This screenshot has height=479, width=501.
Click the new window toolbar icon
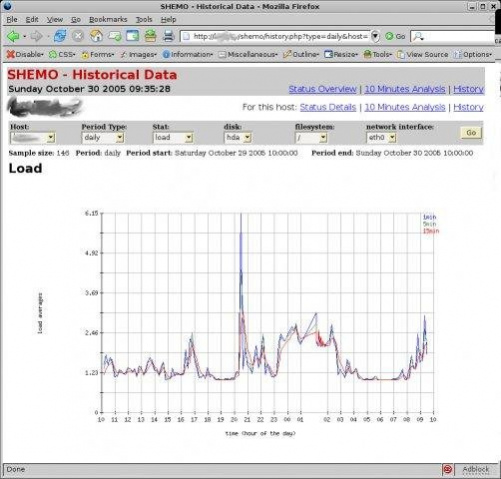pyautogui.click(x=132, y=36)
